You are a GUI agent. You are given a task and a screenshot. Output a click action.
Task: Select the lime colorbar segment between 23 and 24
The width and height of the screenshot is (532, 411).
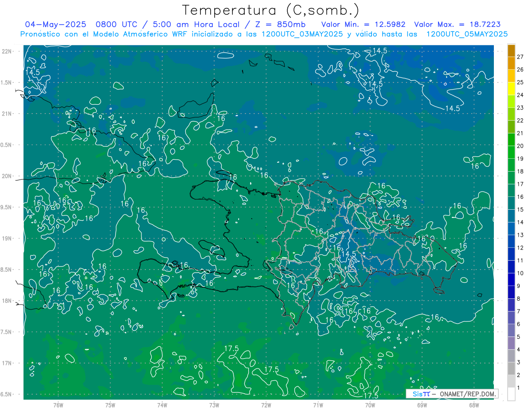tap(511, 102)
